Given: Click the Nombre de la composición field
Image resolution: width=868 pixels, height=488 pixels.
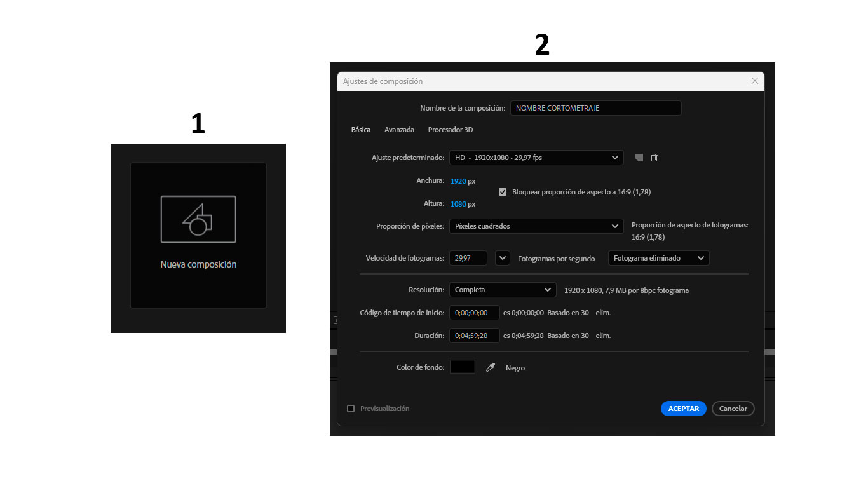Looking at the screenshot, I should 595,108.
